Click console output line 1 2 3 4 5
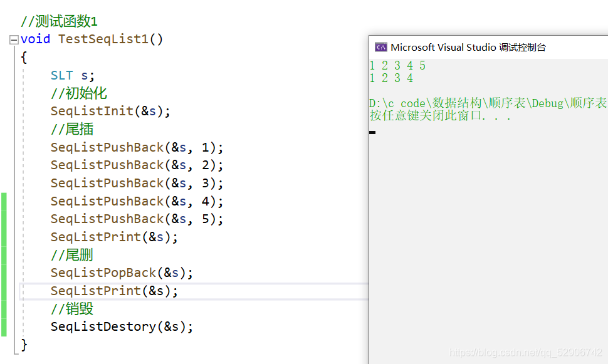608x364 pixels. pyautogui.click(x=398, y=66)
